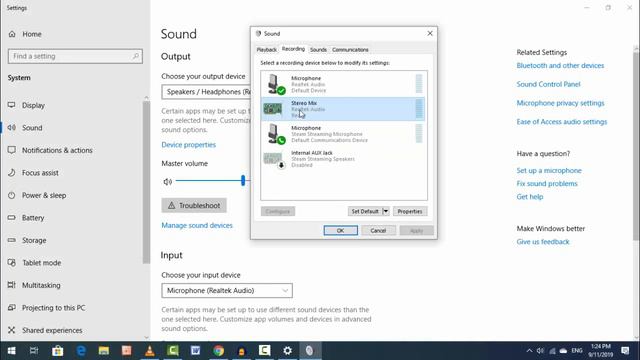Mute via Master volume speaker icon
The image size is (640, 360).
[167, 182]
